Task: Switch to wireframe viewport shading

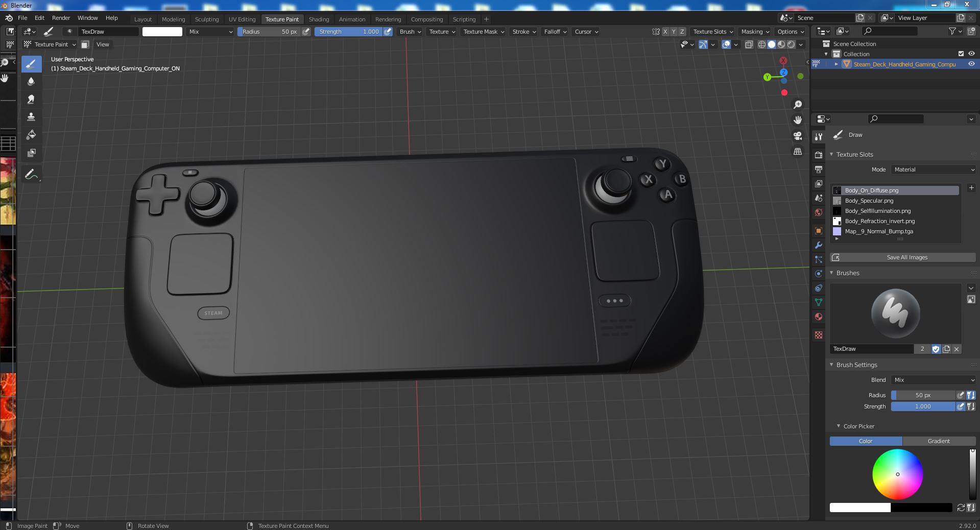Action: (762, 44)
